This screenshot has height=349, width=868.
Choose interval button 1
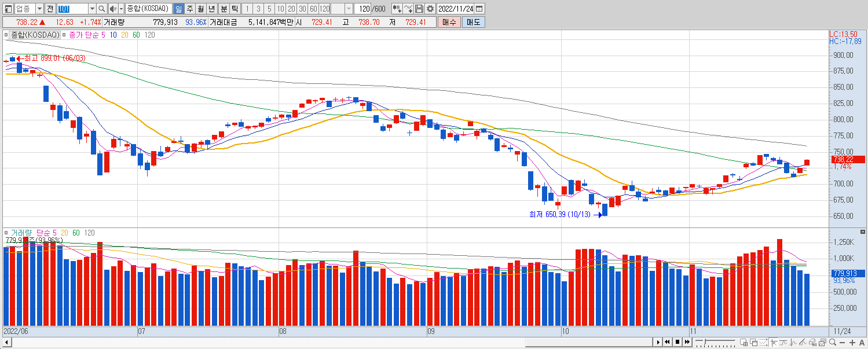pyautogui.click(x=247, y=9)
